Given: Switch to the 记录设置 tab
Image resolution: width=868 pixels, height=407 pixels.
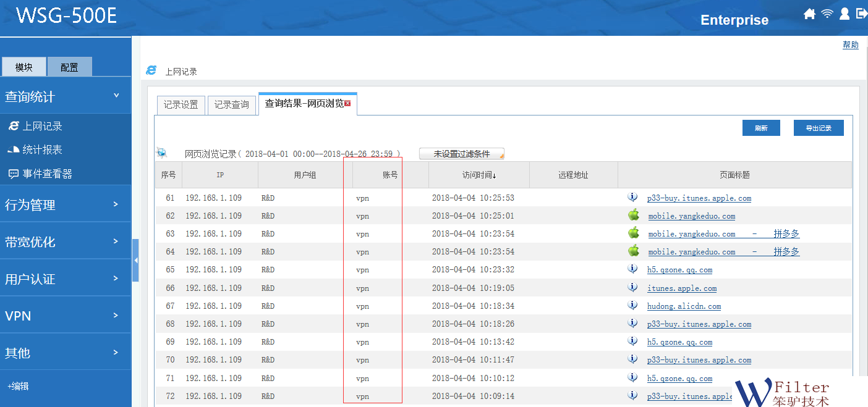Looking at the screenshot, I should coord(181,105).
